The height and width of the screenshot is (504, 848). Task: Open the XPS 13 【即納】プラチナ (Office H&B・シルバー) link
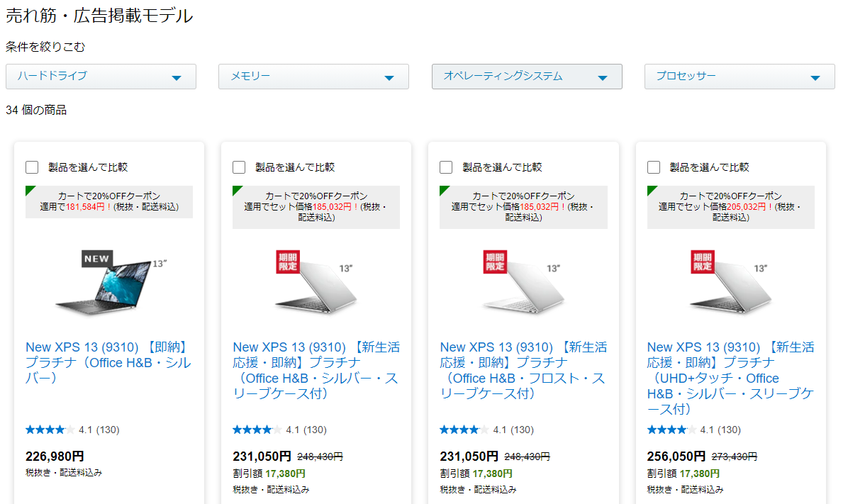pos(108,362)
